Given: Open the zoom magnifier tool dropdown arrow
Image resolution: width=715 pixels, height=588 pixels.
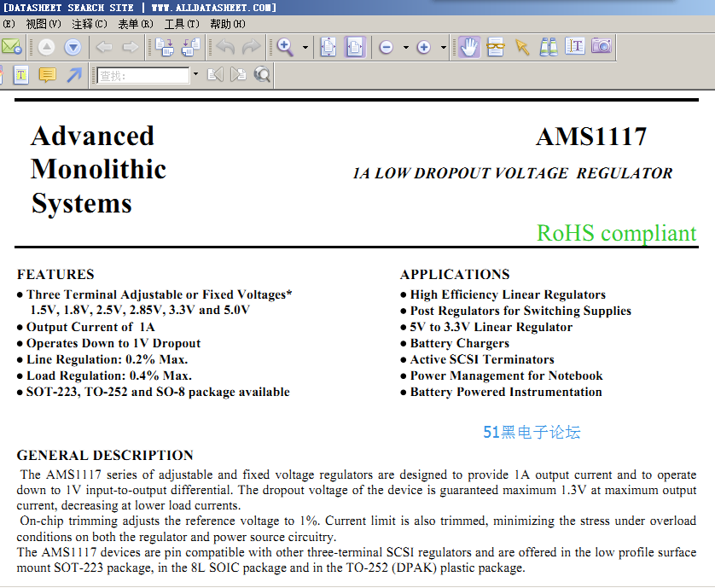Looking at the screenshot, I should pyautogui.click(x=305, y=47).
